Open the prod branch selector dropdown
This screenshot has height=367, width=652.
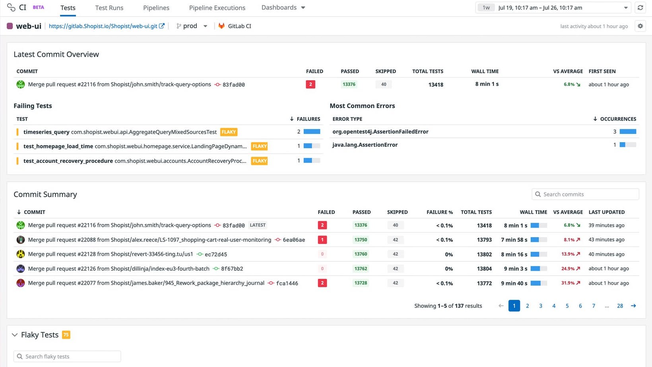191,26
